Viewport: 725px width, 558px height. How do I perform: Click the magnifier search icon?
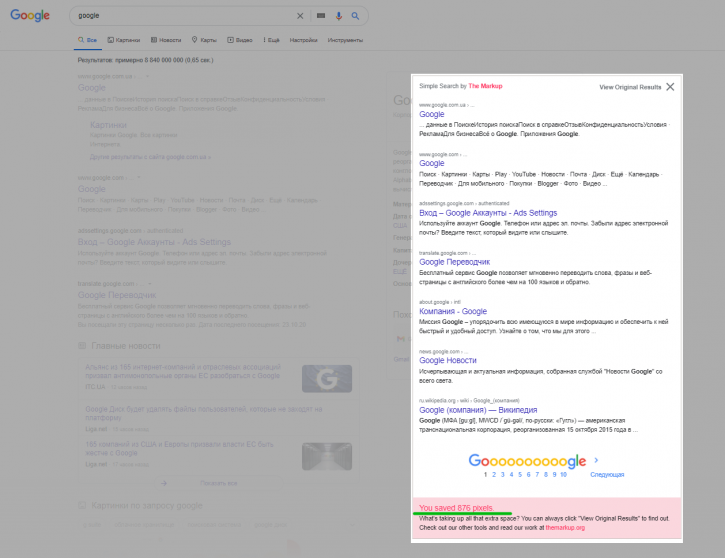click(355, 16)
